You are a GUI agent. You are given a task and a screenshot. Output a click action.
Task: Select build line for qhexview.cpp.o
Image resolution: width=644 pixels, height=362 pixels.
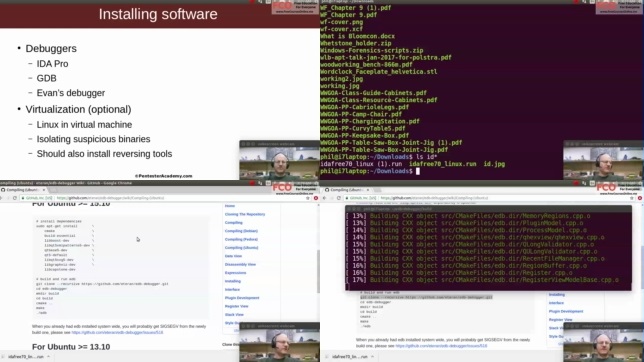pyautogui.click(x=475, y=237)
